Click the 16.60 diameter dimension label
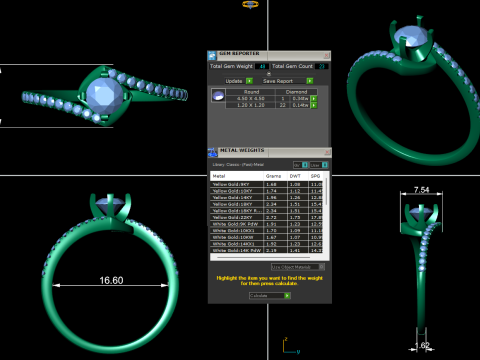This screenshot has width=480, height=360. (x=111, y=280)
